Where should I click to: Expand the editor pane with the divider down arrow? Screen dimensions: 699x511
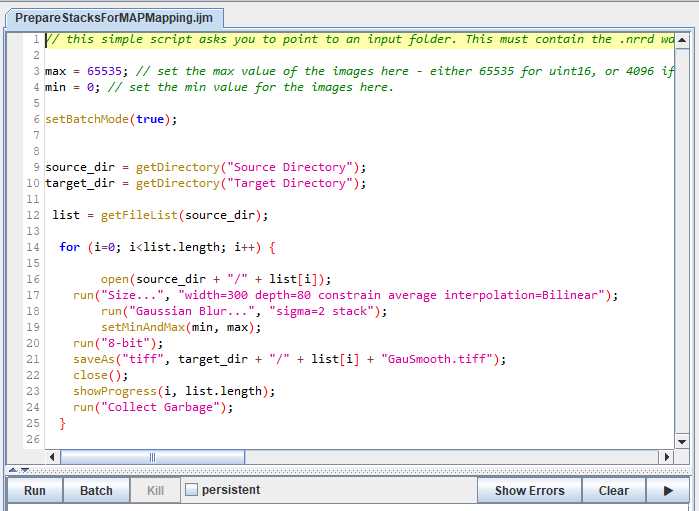pyautogui.click(x=25, y=470)
